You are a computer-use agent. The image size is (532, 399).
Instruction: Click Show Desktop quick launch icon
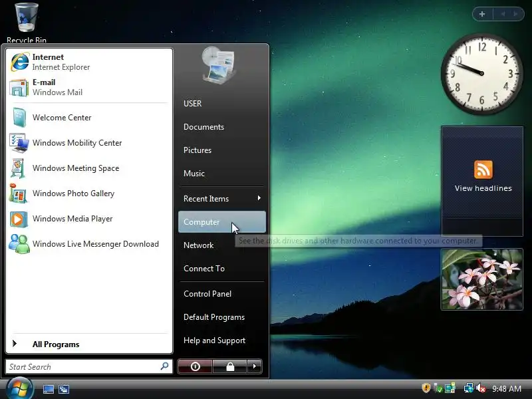pyautogui.click(x=48, y=389)
